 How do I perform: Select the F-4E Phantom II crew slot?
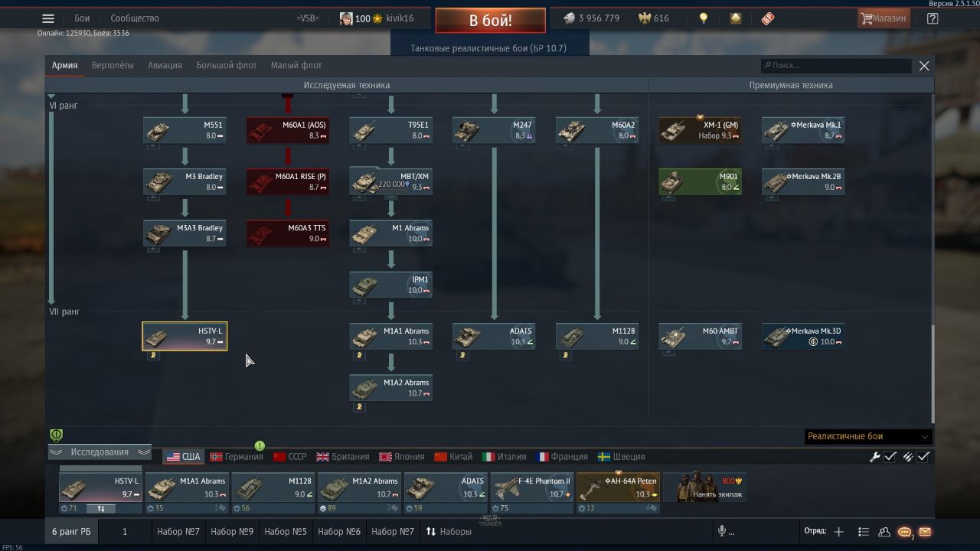(532, 488)
